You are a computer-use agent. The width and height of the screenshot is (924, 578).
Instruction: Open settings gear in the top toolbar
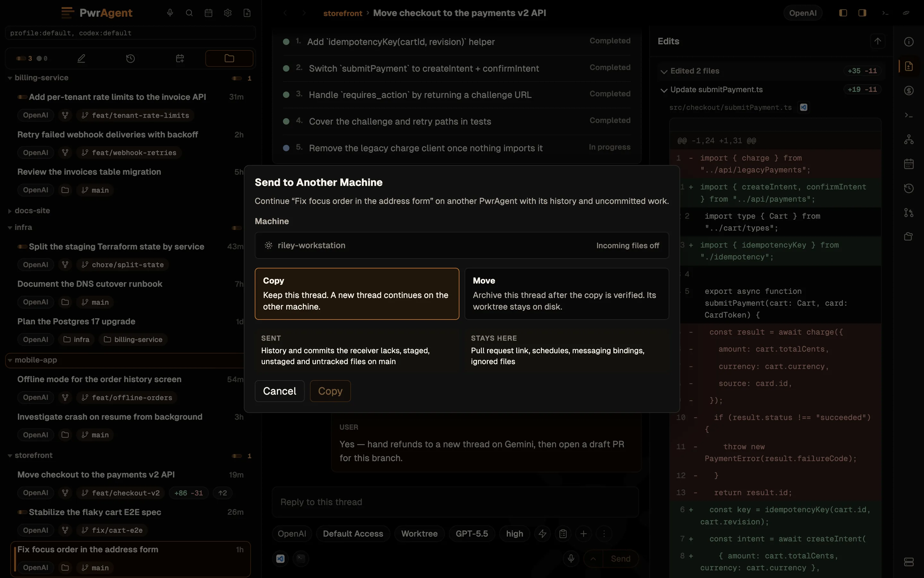tap(227, 13)
